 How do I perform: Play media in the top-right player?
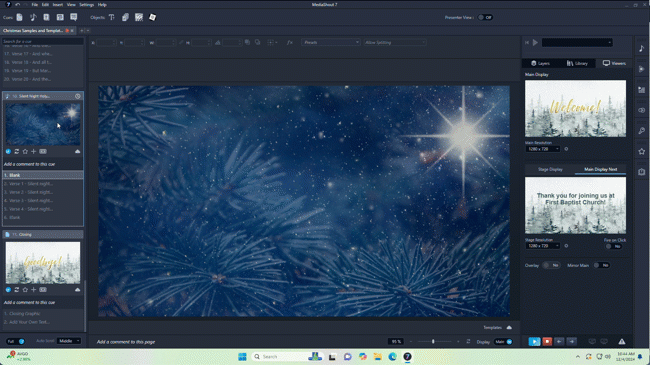coord(535,42)
